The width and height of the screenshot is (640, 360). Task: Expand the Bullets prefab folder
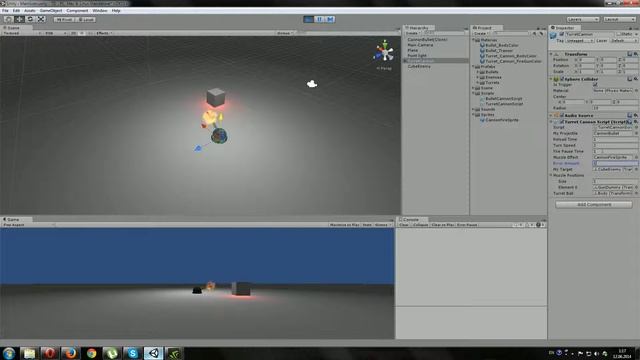pyautogui.click(x=478, y=72)
